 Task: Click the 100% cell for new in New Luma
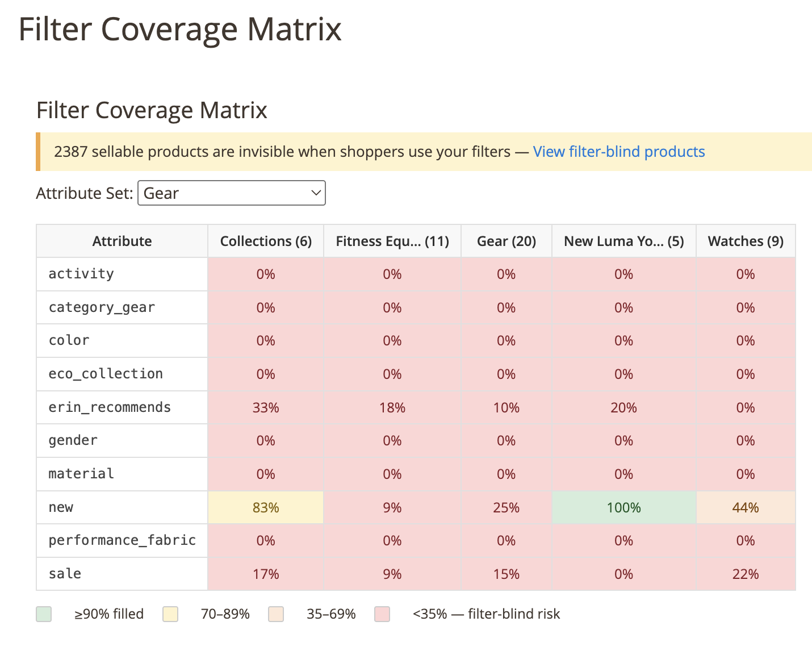623,507
